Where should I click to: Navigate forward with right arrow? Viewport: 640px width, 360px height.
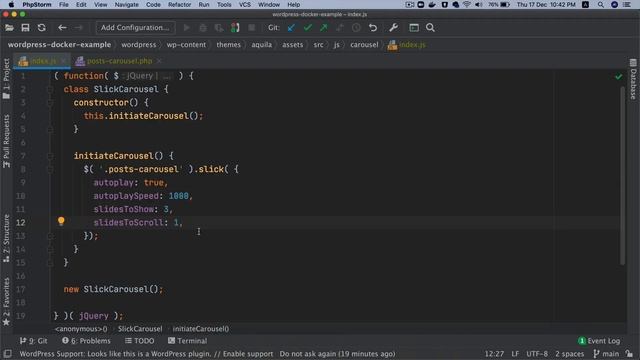tap(78, 28)
